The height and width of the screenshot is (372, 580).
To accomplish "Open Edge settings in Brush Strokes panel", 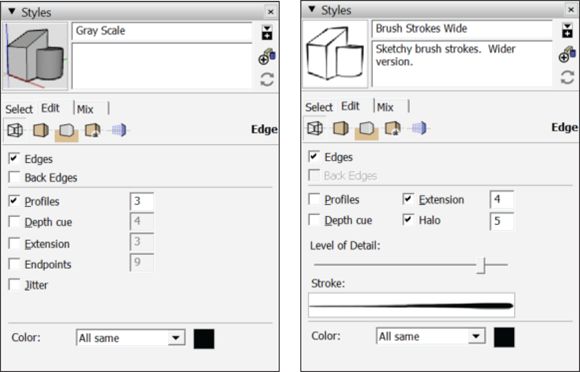I will 315,128.
